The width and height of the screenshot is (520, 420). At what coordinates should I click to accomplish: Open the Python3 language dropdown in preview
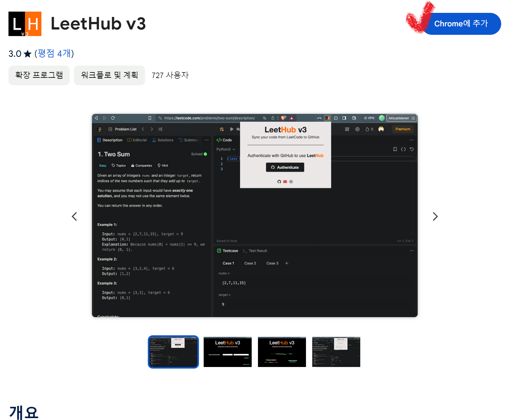(226, 149)
